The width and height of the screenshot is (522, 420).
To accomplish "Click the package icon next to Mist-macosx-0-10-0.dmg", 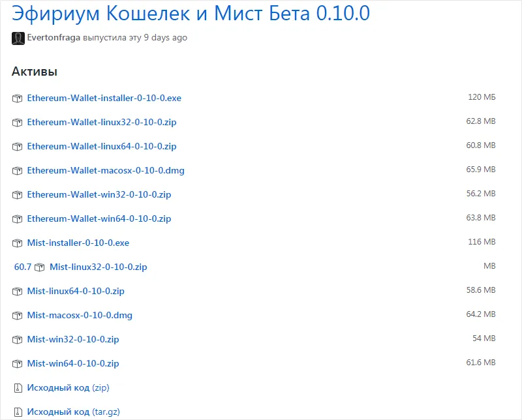I will [17, 314].
